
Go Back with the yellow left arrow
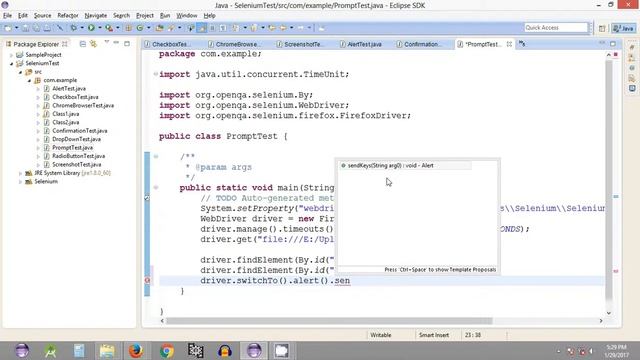tap(282, 28)
